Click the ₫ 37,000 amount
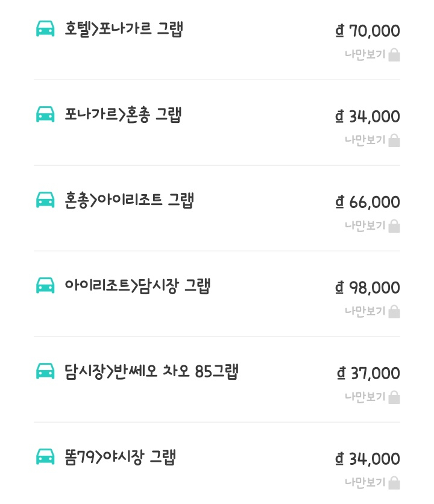Viewport: 434px width, 504px height. pos(368,373)
